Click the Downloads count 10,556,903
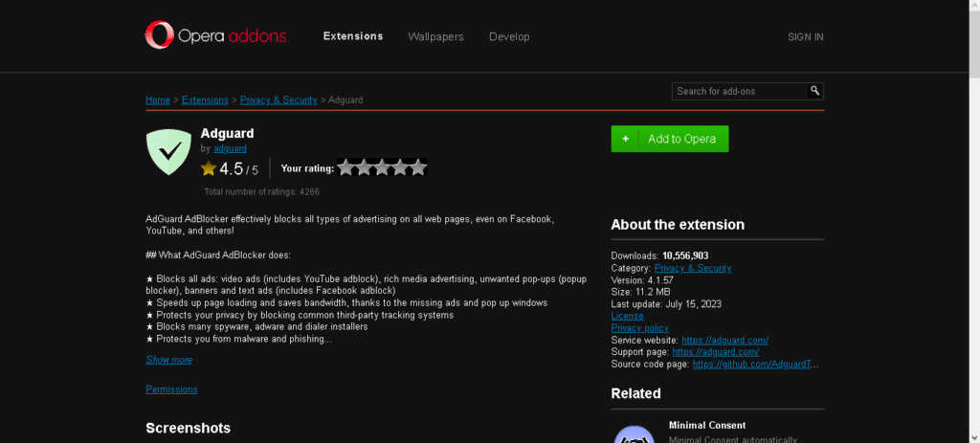The image size is (980, 443). pyautogui.click(x=685, y=255)
